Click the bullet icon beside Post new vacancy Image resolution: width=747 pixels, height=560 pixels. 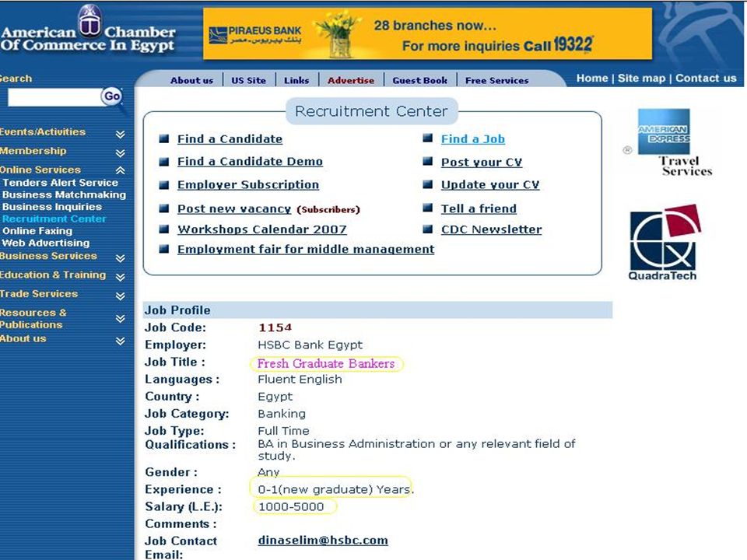pos(164,208)
